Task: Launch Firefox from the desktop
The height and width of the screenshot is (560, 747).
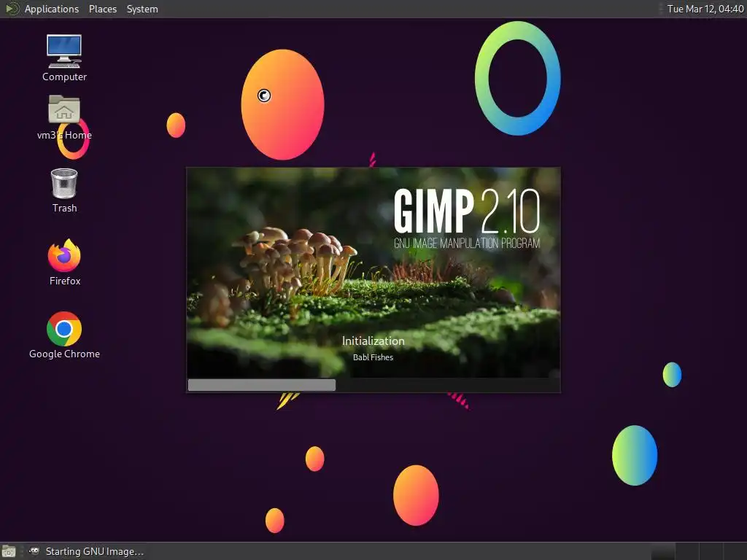Action: [x=64, y=255]
